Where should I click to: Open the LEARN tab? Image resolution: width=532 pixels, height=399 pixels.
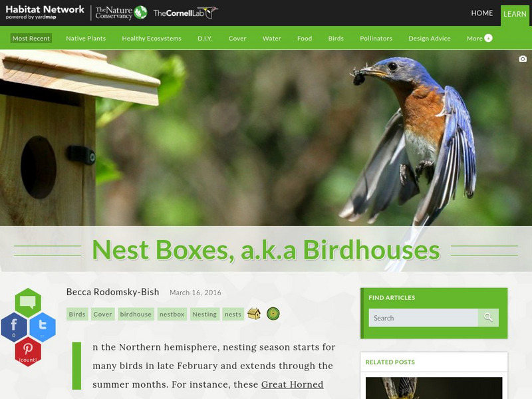[x=515, y=14]
